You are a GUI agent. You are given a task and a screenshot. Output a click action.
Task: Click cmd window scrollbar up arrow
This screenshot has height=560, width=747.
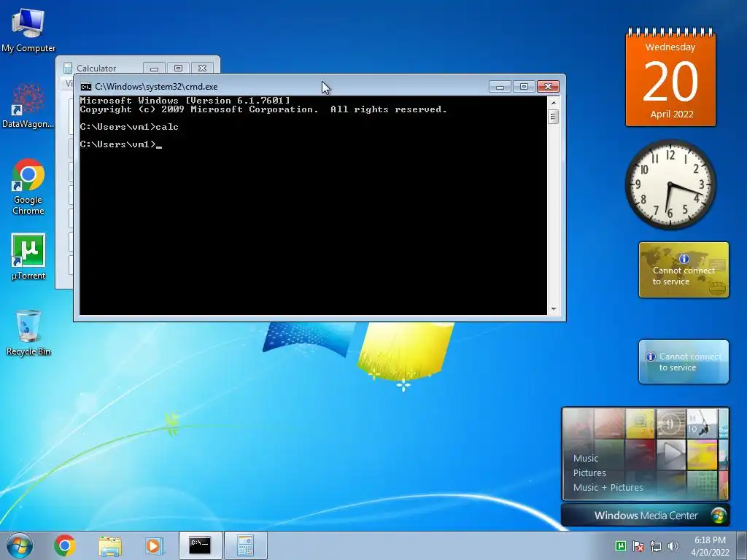[x=553, y=102]
